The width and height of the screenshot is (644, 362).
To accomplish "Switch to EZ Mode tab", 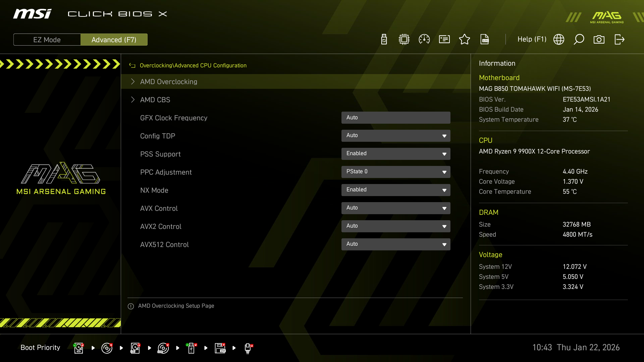I will tap(47, 40).
